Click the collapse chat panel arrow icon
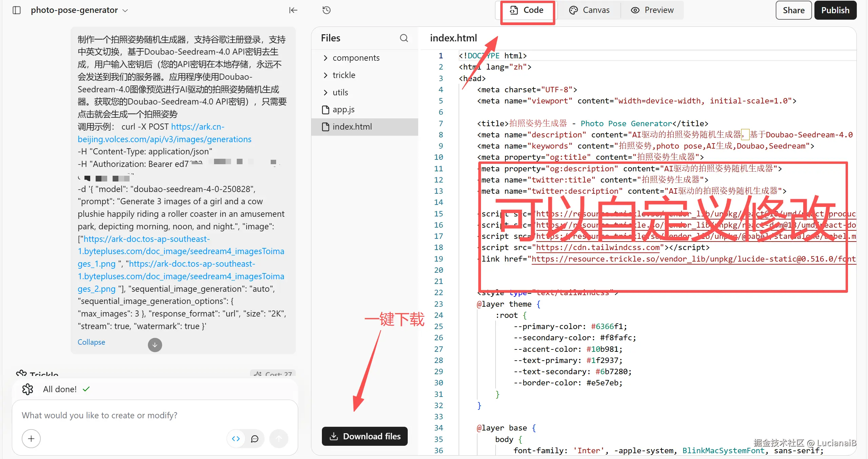Screen dimensions: 868x459 [293, 10]
